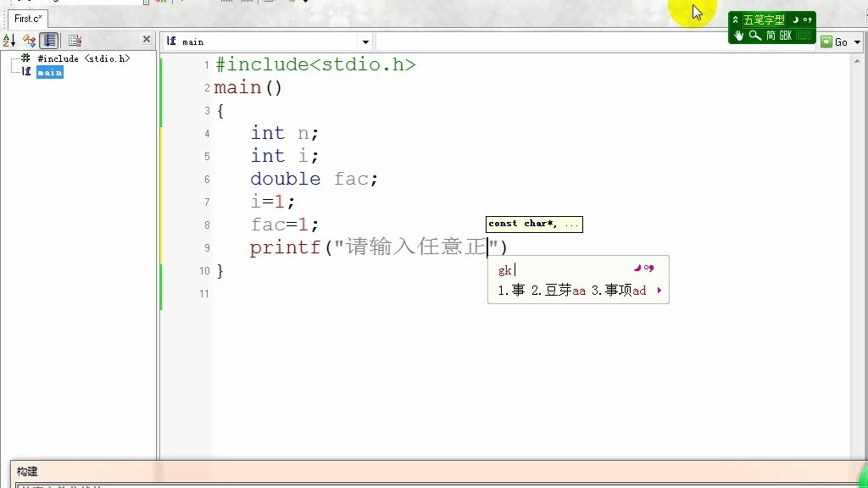Click the sort-by-type icon in symbol panel
Image resolution: width=868 pixels, height=488 pixels.
click(29, 41)
